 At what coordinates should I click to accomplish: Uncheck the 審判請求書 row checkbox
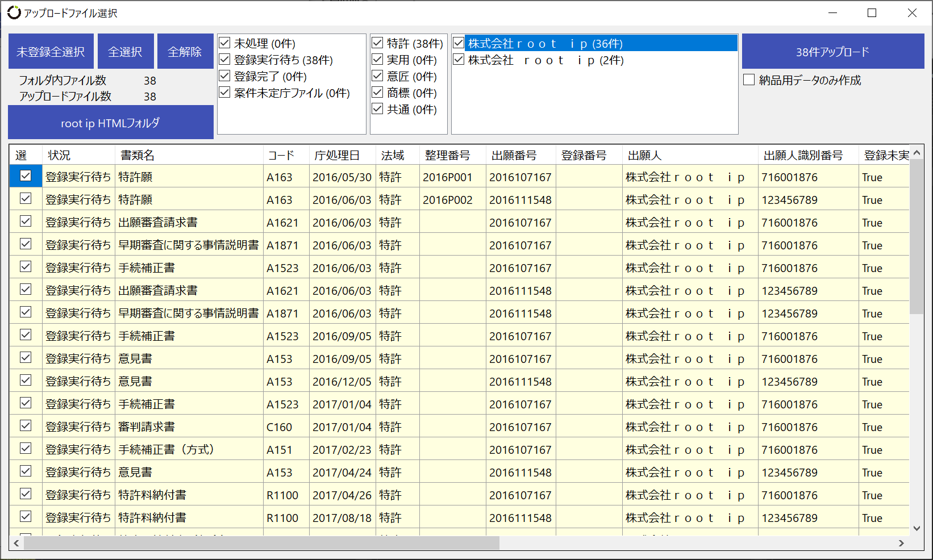tap(26, 426)
